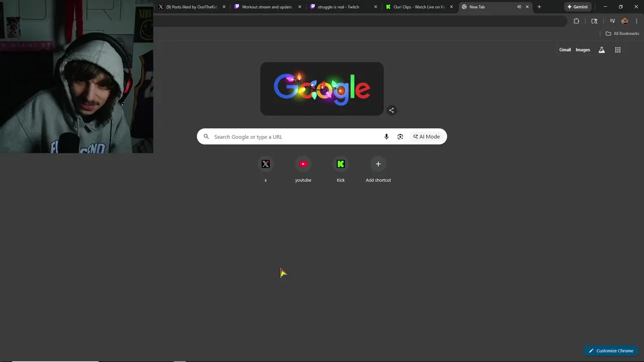The height and width of the screenshot is (362, 644).
Task: Restore down the Chrome window
Action: point(621,7)
